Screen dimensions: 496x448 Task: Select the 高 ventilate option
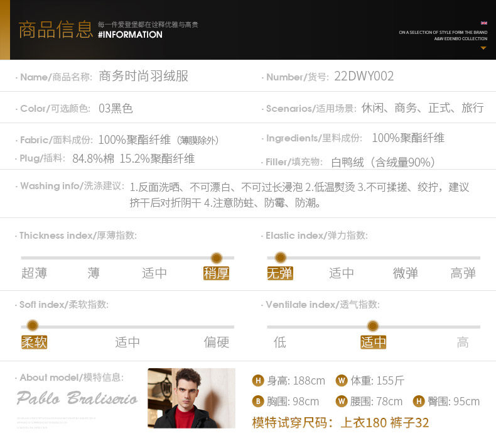463,342
